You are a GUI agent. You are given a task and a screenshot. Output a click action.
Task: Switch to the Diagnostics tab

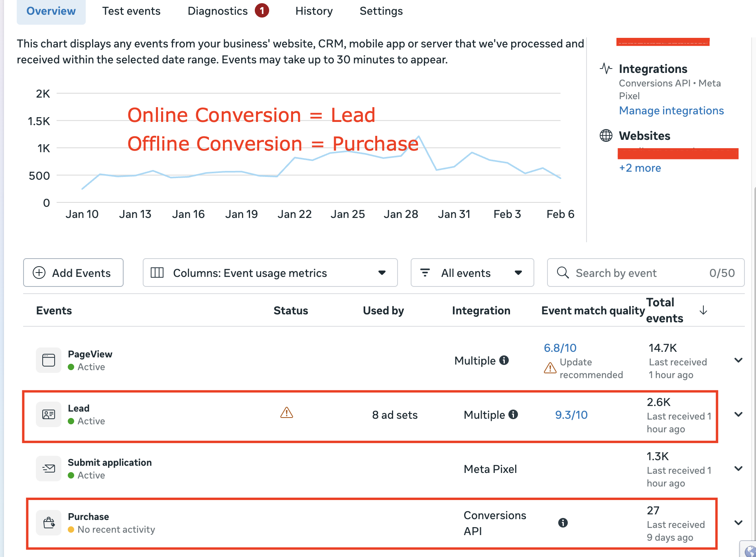218,11
